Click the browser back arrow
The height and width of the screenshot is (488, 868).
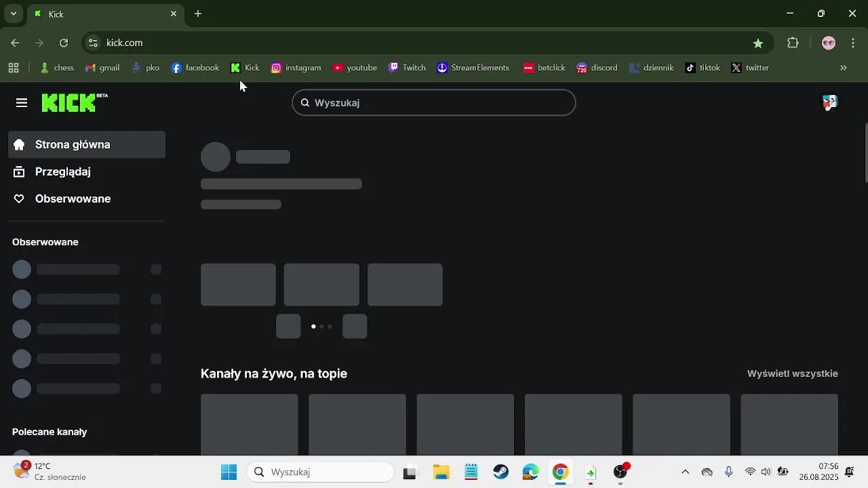15,43
